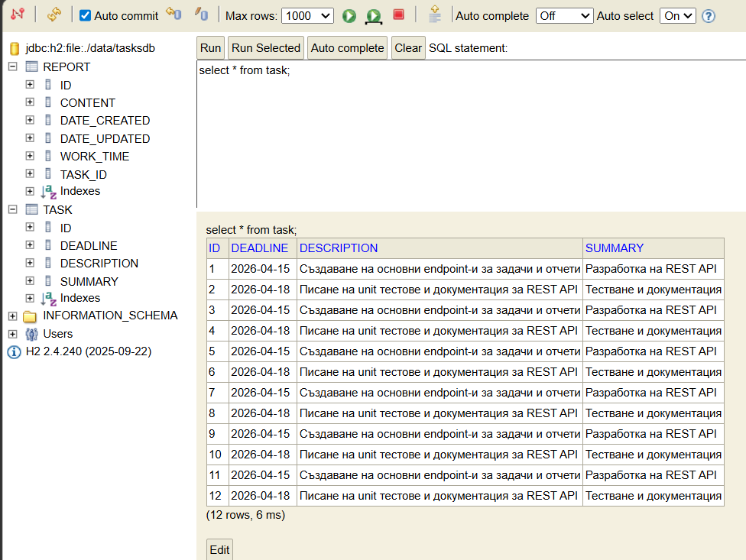
Task: Open the Auto complete Off dropdown
Action: [x=564, y=15]
